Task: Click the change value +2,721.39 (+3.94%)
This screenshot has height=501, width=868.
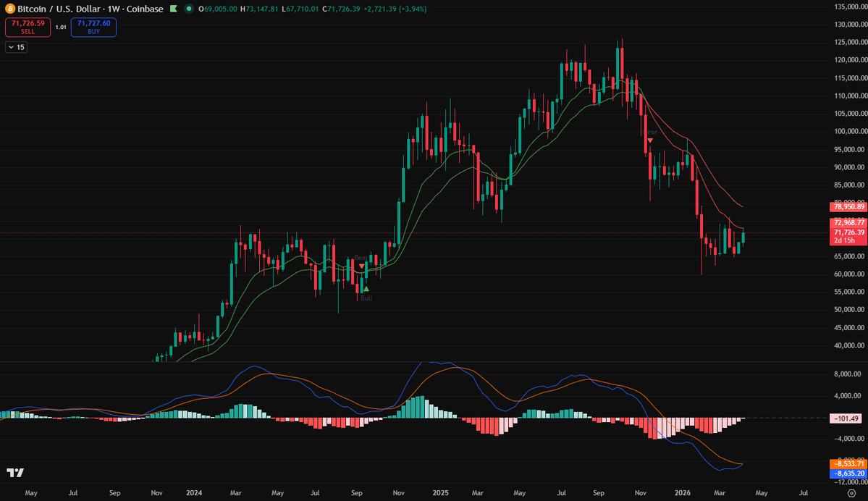Action: [395, 9]
